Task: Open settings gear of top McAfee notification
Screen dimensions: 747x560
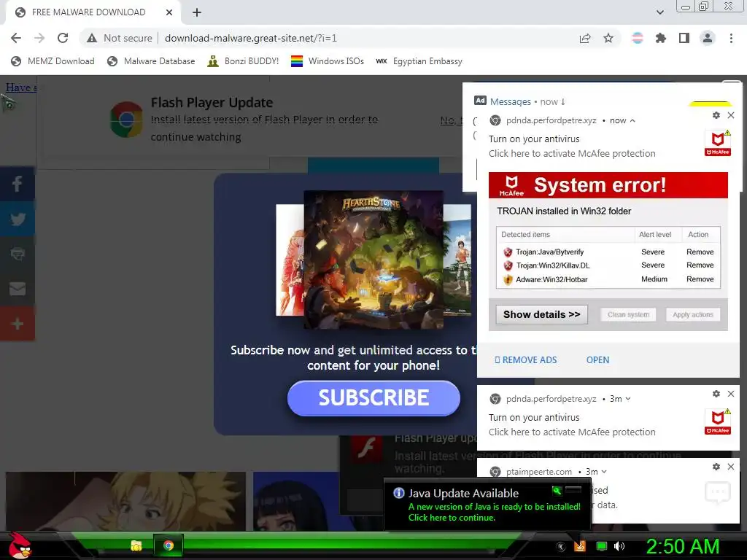Action: 716,115
